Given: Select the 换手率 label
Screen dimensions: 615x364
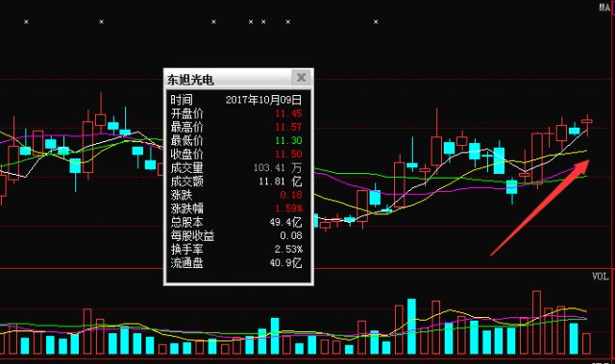Looking at the screenshot, I should (x=186, y=249).
